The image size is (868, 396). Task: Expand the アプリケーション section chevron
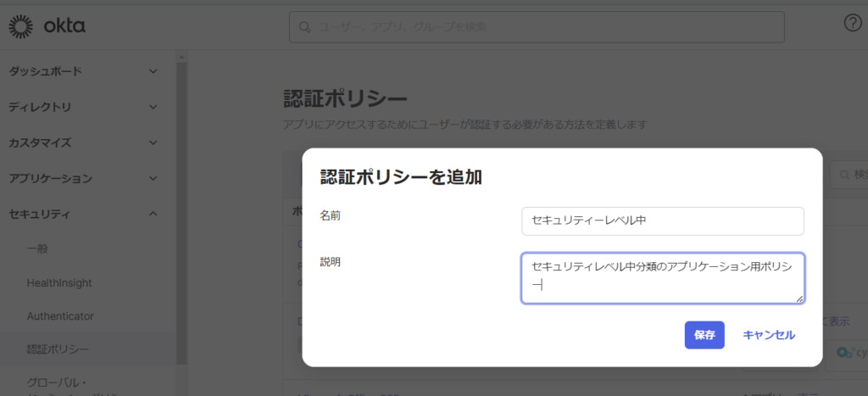coord(153,178)
